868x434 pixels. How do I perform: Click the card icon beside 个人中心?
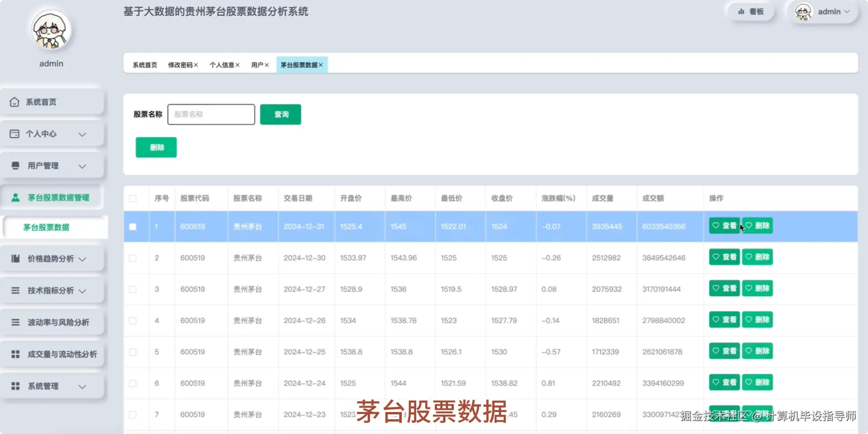pos(15,134)
